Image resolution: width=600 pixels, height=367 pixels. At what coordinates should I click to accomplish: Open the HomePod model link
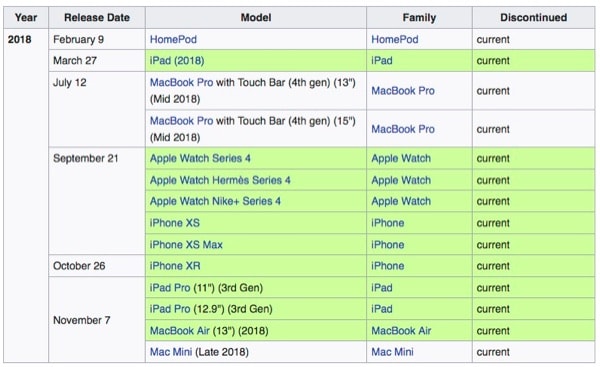pyautogui.click(x=173, y=39)
